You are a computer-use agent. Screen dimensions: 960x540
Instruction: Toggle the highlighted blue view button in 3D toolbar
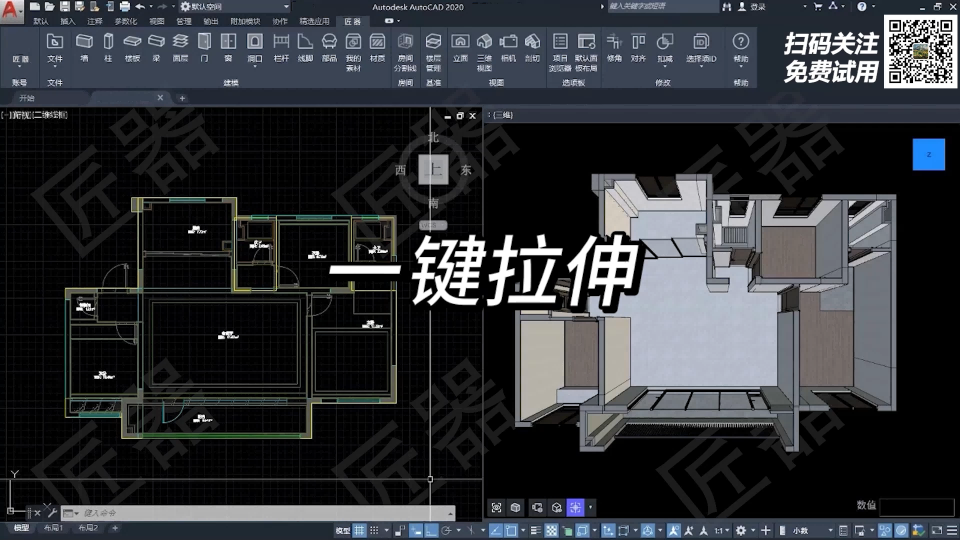(576, 507)
